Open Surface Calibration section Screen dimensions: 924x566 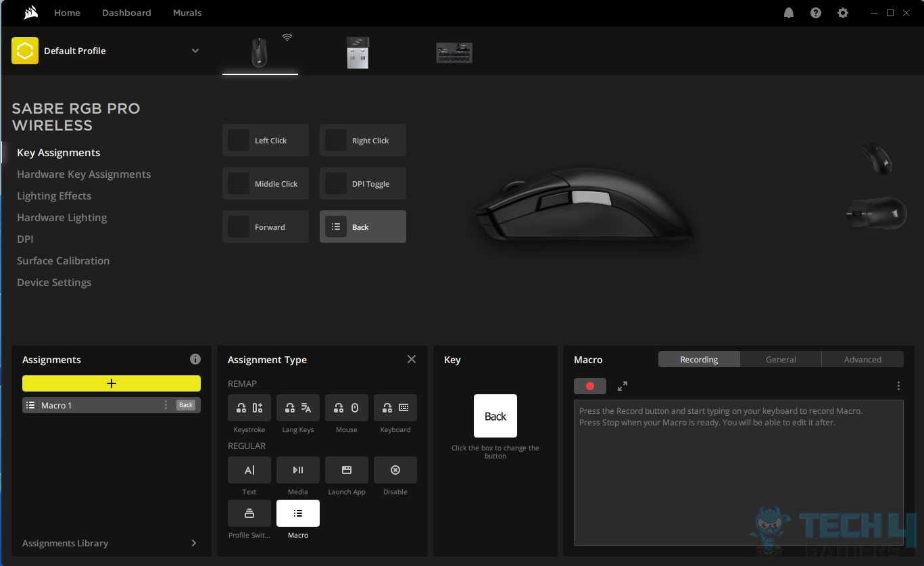pyautogui.click(x=64, y=261)
